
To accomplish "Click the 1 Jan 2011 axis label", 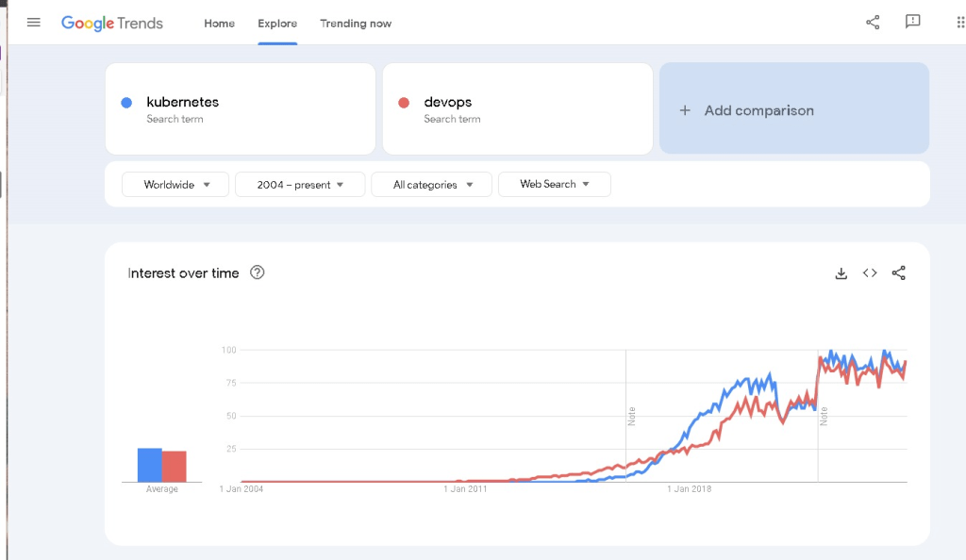I will tap(465, 489).
